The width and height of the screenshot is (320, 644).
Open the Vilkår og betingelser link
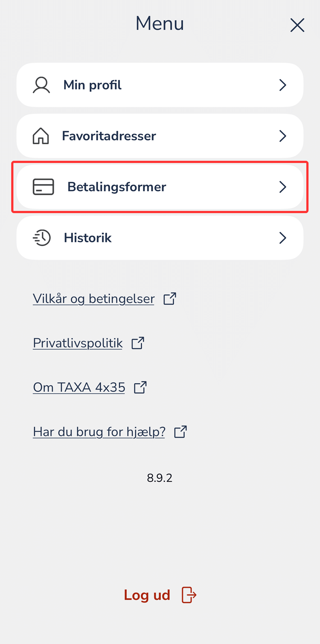click(94, 299)
